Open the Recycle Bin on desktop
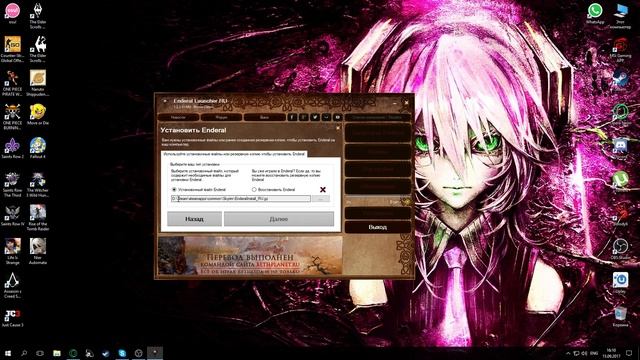Image resolution: width=640 pixels, height=360 pixels. click(620, 317)
